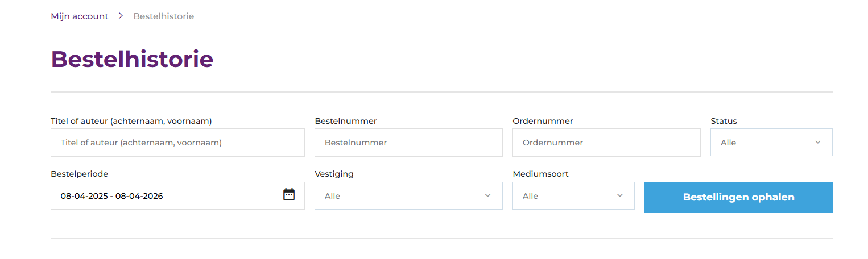
Task: Click the Vestiging dropdown chevron arrow
Action: [487, 195]
